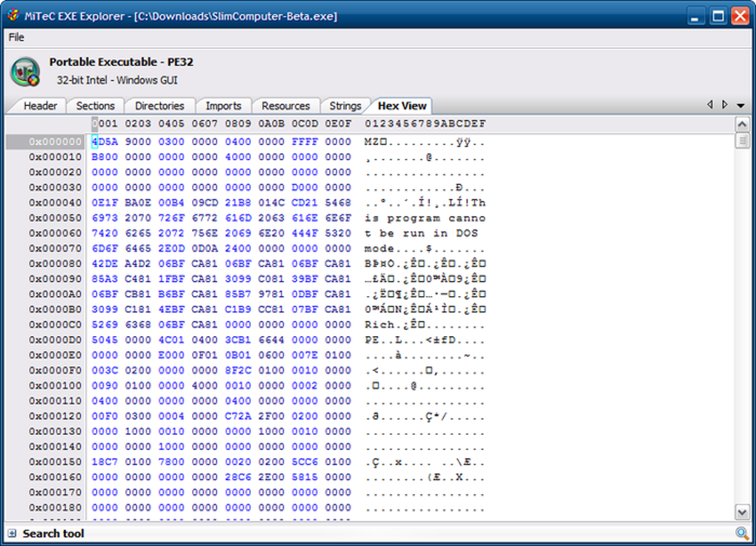Open the File menu
756x546 pixels.
click(x=16, y=37)
